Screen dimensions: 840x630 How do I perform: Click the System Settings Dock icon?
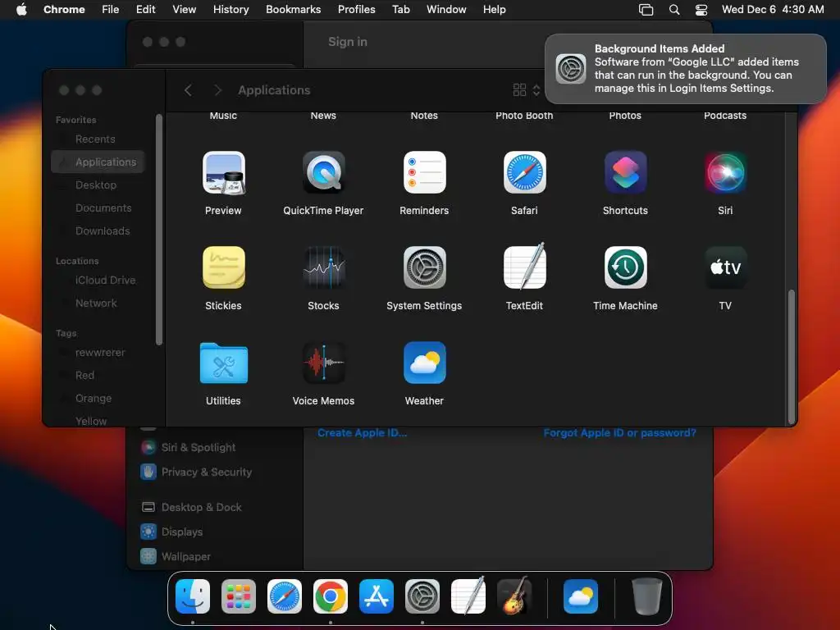pos(422,596)
